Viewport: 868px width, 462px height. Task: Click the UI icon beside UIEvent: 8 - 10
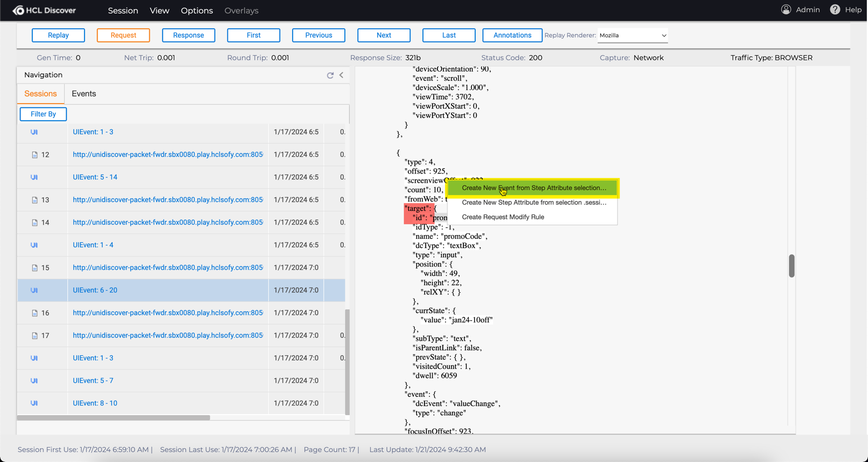click(34, 404)
